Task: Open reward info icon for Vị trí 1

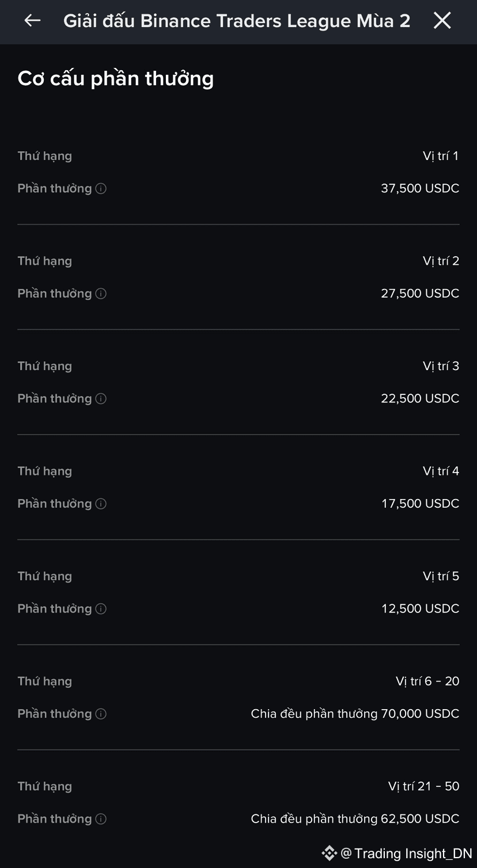Action: 101,188
